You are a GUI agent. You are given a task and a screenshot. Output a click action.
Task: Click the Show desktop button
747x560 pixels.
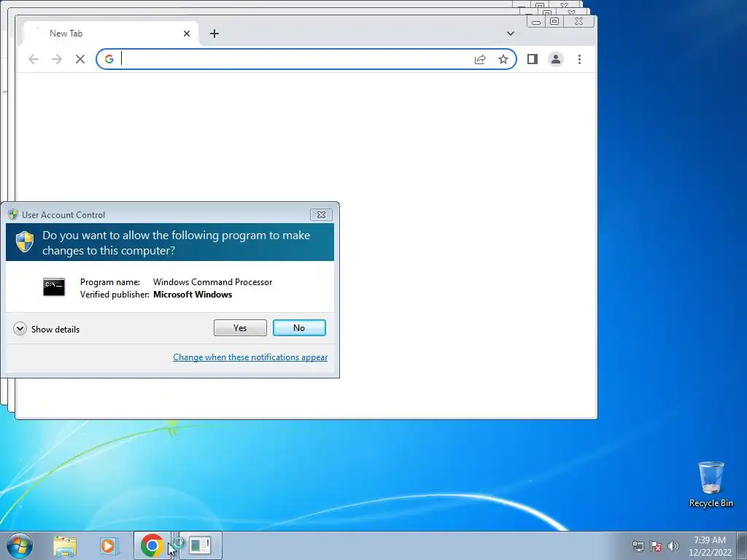[742, 545]
